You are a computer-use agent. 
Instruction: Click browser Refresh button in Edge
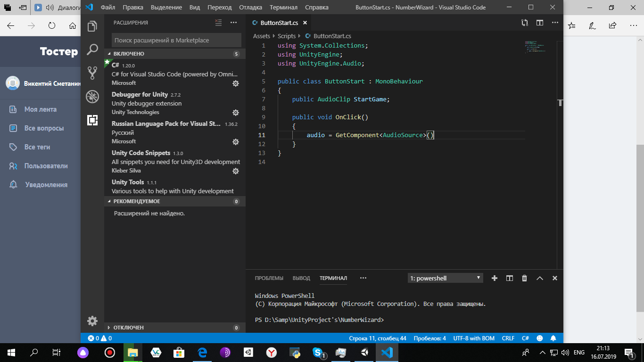(x=51, y=26)
